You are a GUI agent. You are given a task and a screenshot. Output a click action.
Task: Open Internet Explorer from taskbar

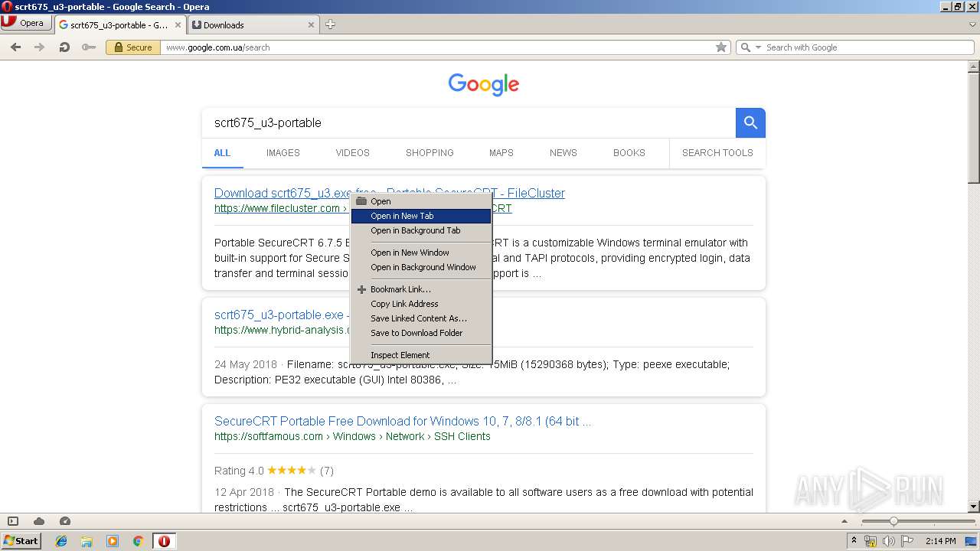point(61,541)
